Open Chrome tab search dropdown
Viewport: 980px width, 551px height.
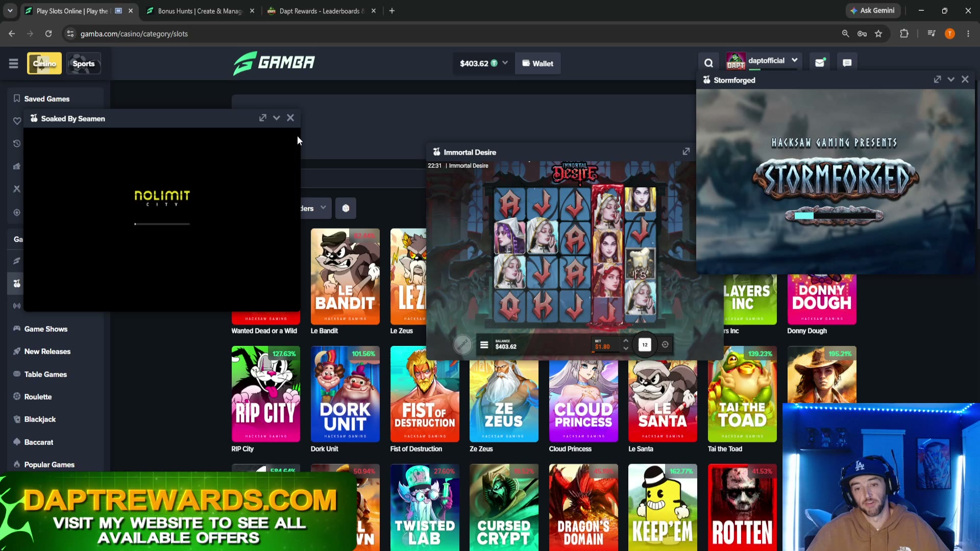10,11
